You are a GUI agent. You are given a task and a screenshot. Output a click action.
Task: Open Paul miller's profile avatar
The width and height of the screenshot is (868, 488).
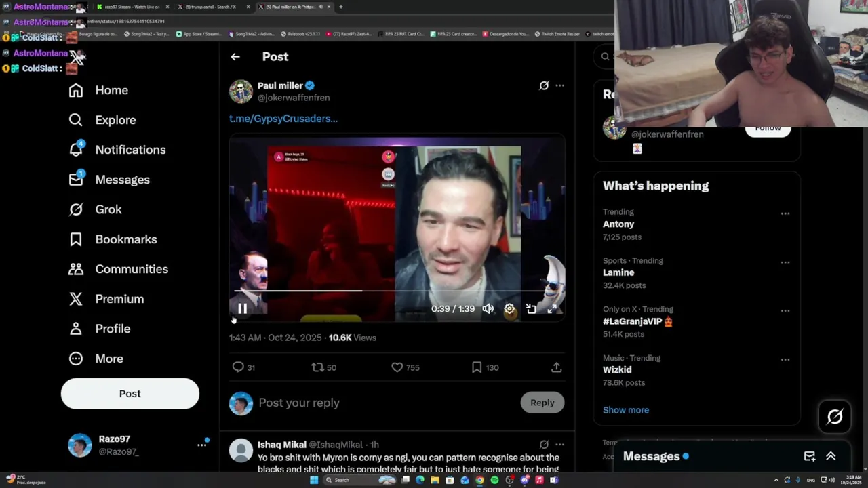click(x=241, y=91)
